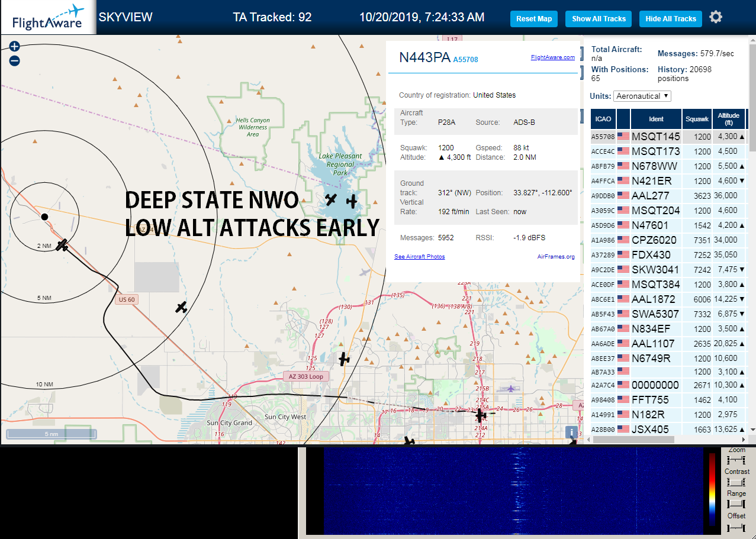Adjust the waterfall Range slider

[x=736, y=504]
